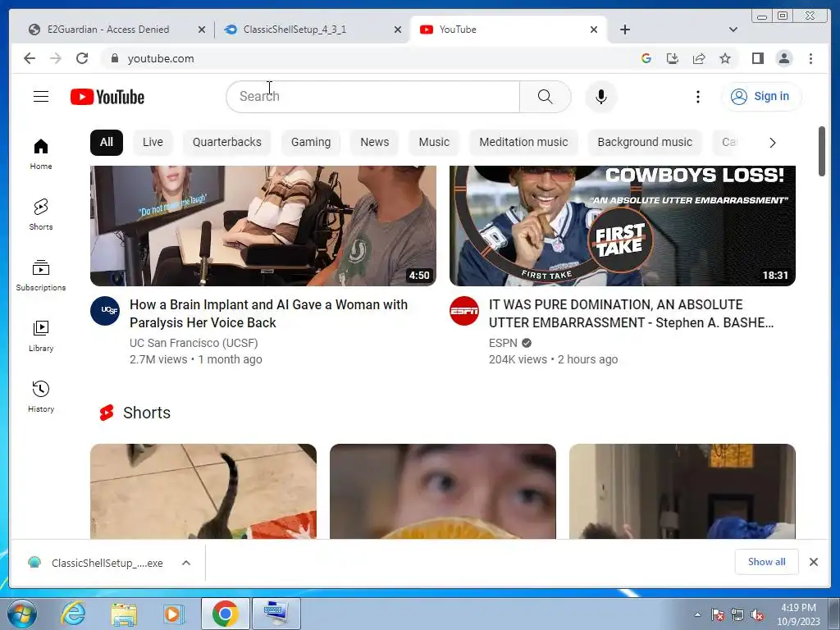Select the Quarterbacks chip

point(227,142)
